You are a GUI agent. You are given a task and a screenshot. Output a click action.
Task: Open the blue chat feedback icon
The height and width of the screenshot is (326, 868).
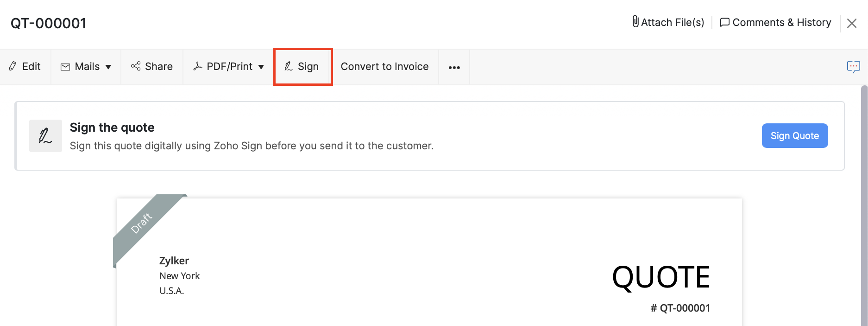(853, 67)
